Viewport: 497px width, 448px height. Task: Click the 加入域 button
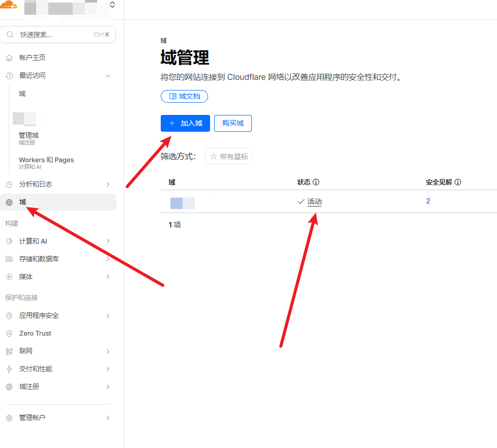185,123
